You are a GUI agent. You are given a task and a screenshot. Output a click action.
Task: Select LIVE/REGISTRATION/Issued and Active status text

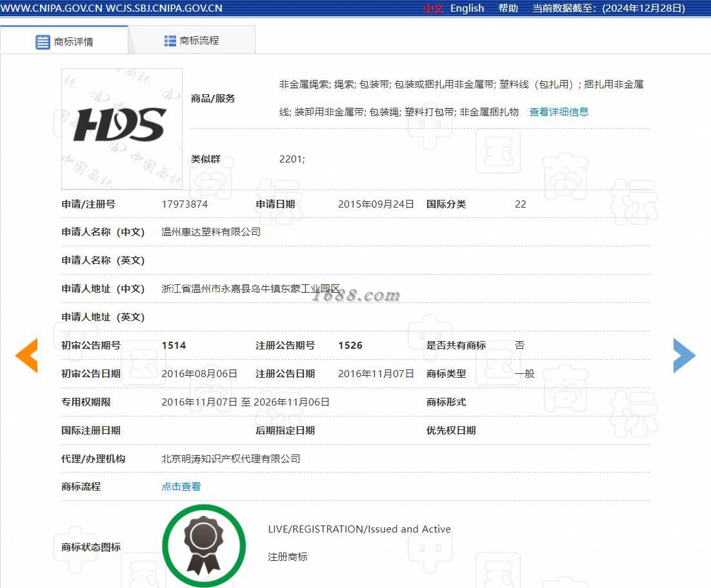click(x=359, y=529)
